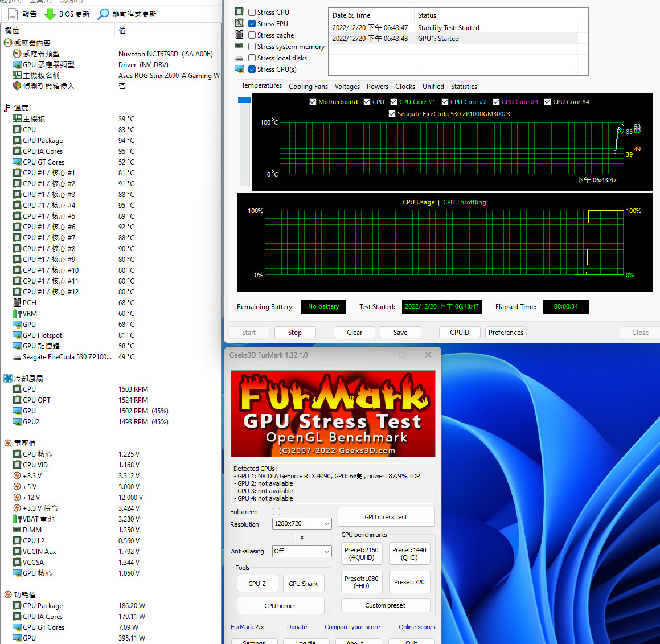
Task: Check the FurMark Fullscreen checkbox
Action: click(x=276, y=512)
